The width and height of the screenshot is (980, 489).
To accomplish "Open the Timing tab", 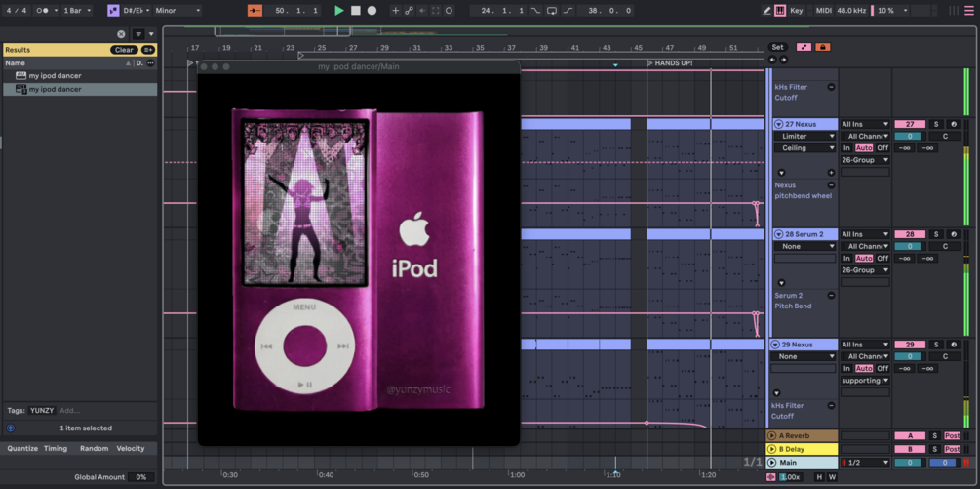I will pyautogui.click(x=56, y=448).
